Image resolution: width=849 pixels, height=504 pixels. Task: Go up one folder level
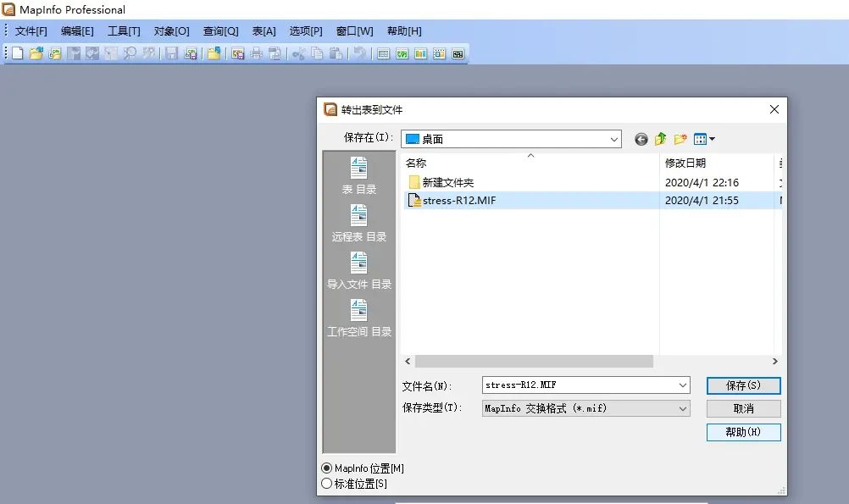pos(661,139)
